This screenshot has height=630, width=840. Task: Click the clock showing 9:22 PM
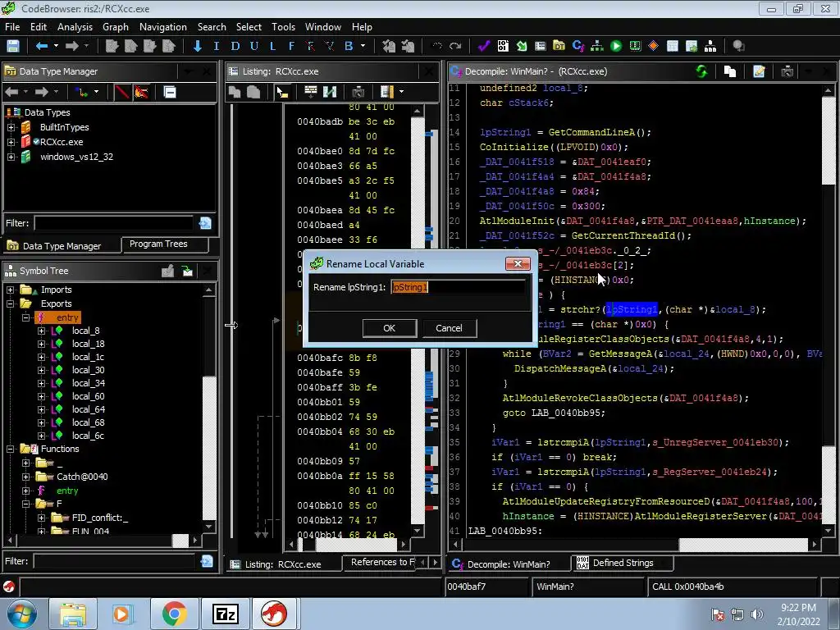pyautogui.click(x=798, y=608)
